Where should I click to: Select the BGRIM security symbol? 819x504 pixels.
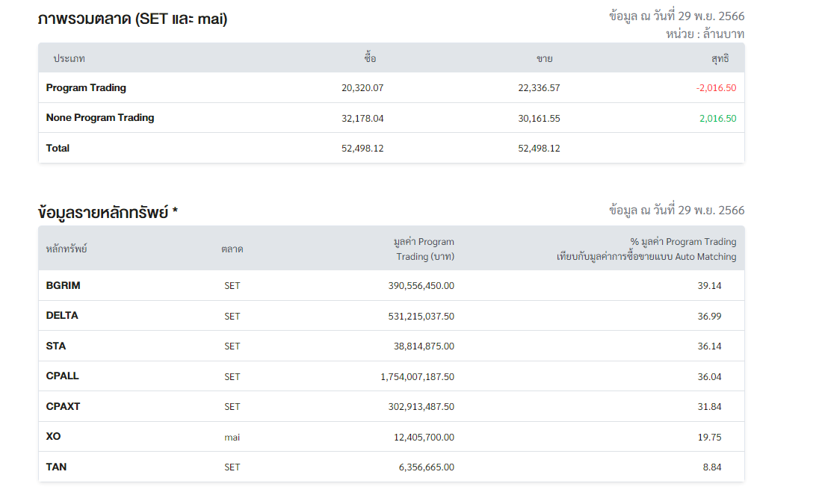[64, 285]
